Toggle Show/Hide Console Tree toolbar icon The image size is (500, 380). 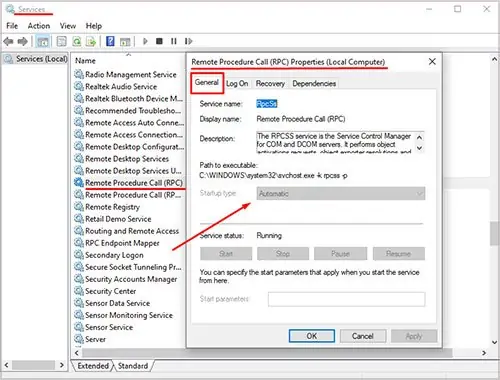(43, 42)
